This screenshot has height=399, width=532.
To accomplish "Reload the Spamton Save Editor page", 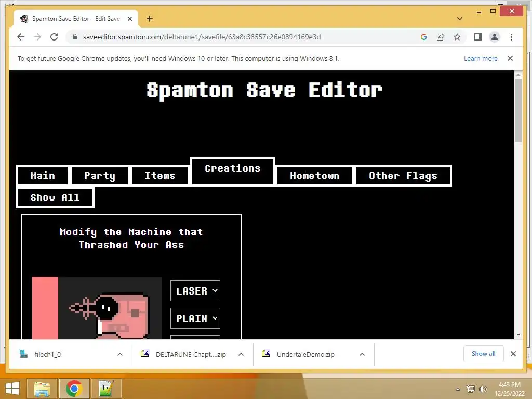I will [x=54, y=37].
